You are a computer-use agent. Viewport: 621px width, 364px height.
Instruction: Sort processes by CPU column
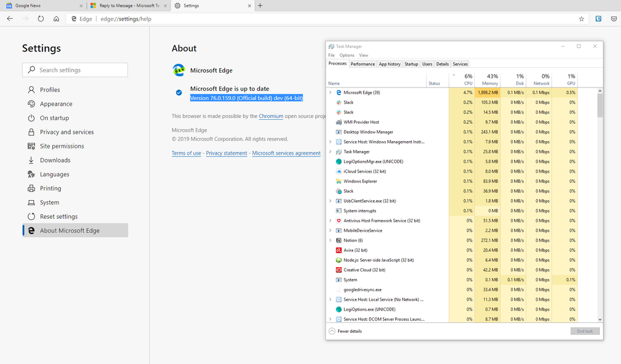coord(462,79)
